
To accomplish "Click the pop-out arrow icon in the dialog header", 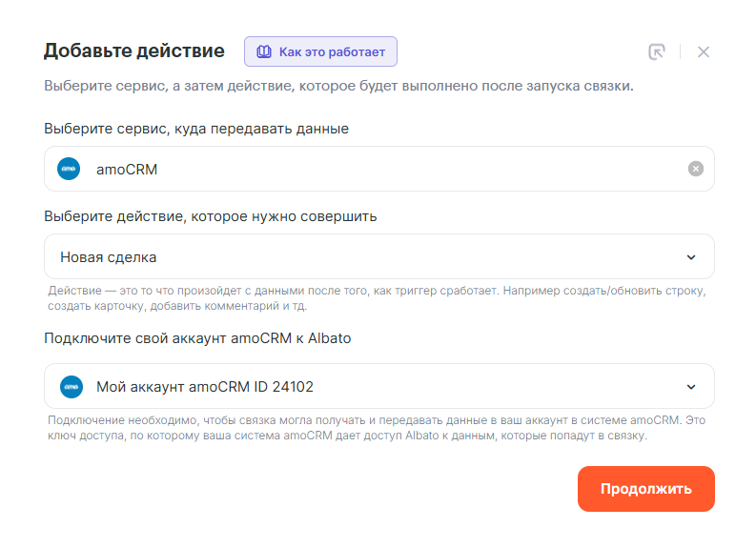I will click(656, 51).
